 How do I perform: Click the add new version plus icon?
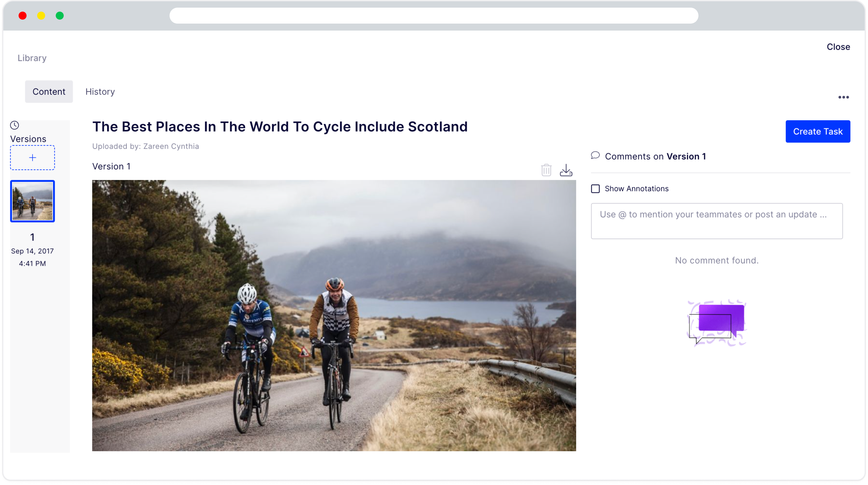pos(32,157)
